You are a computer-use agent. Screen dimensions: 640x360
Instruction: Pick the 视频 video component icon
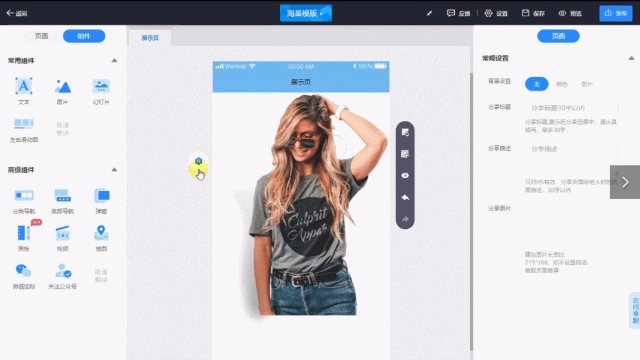pos(62,233)
